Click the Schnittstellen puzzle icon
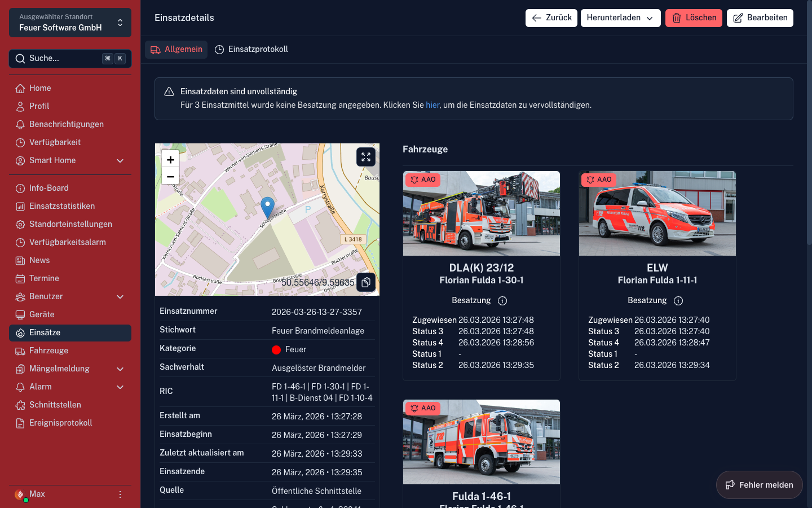This screenshot has height=508, width=812. point(20,405)
